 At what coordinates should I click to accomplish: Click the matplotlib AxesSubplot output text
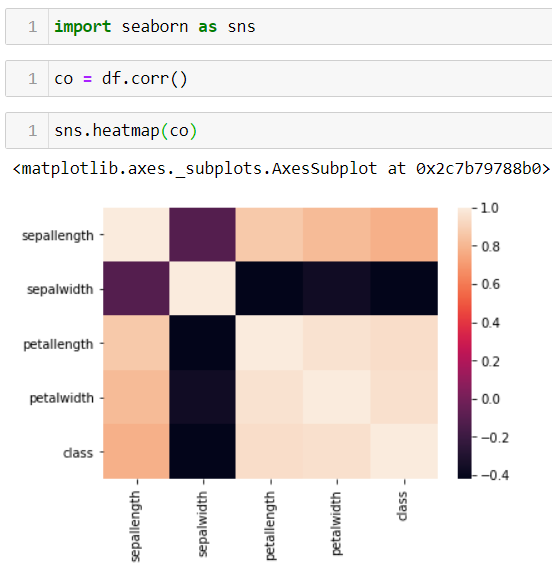point(281,169)
